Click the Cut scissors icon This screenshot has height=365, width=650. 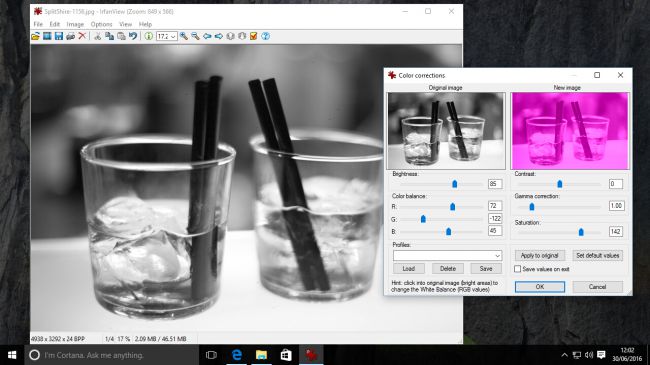98,36
